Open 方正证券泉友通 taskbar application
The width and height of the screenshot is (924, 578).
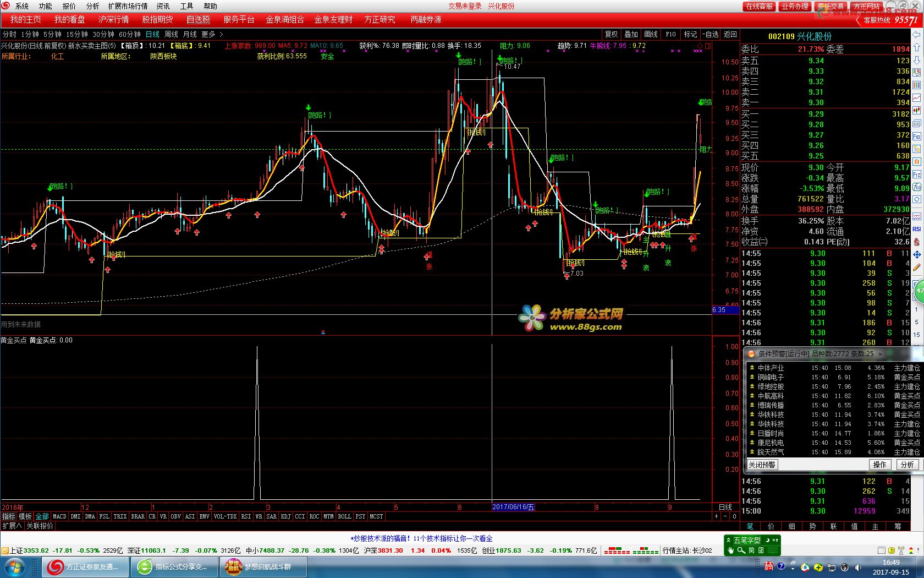pos(85,567)
